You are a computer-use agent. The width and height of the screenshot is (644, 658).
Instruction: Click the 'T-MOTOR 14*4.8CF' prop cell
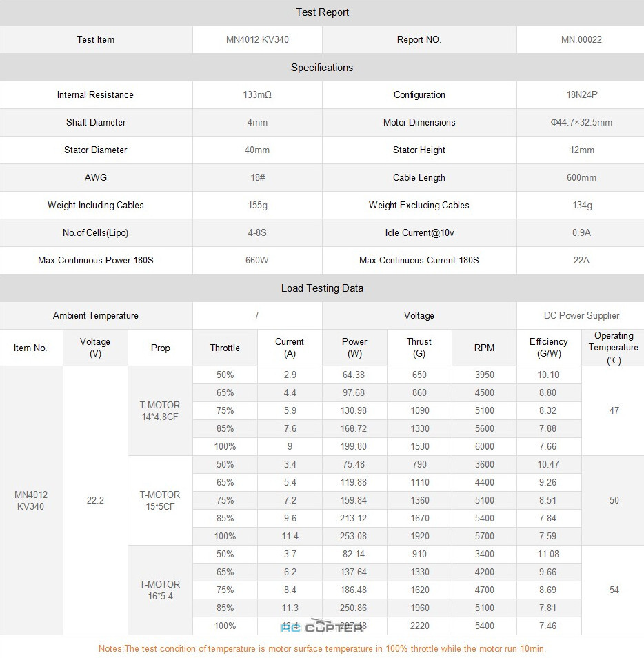click(160, 411)
